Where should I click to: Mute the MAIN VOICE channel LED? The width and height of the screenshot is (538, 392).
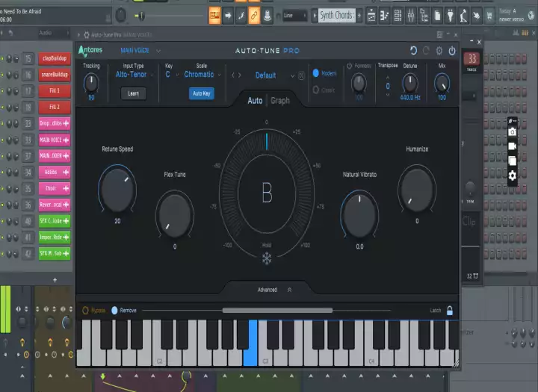[x=2, y=140]
